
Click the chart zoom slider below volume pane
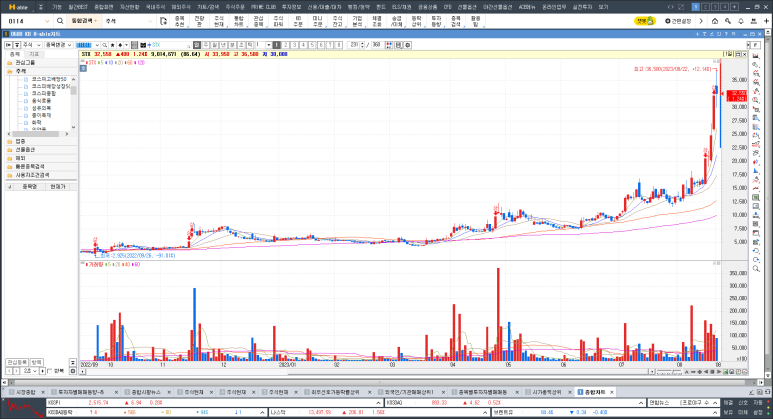coord(668,372)
